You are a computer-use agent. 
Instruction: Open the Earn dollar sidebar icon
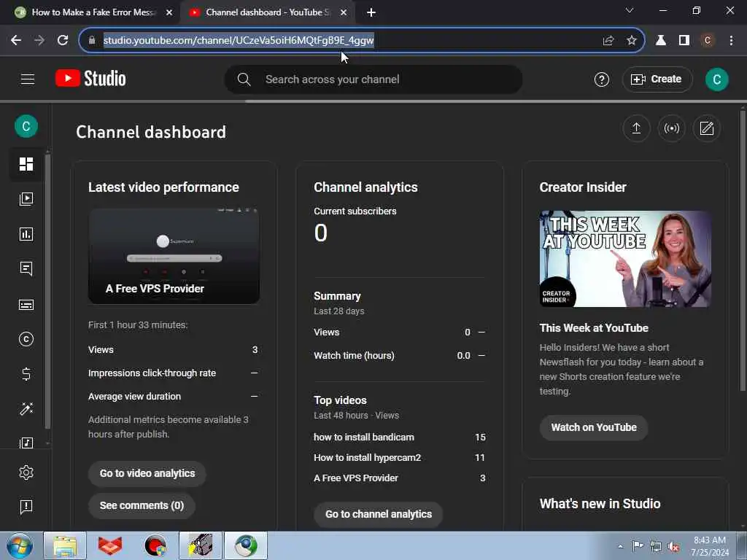(x=26, y=374)
